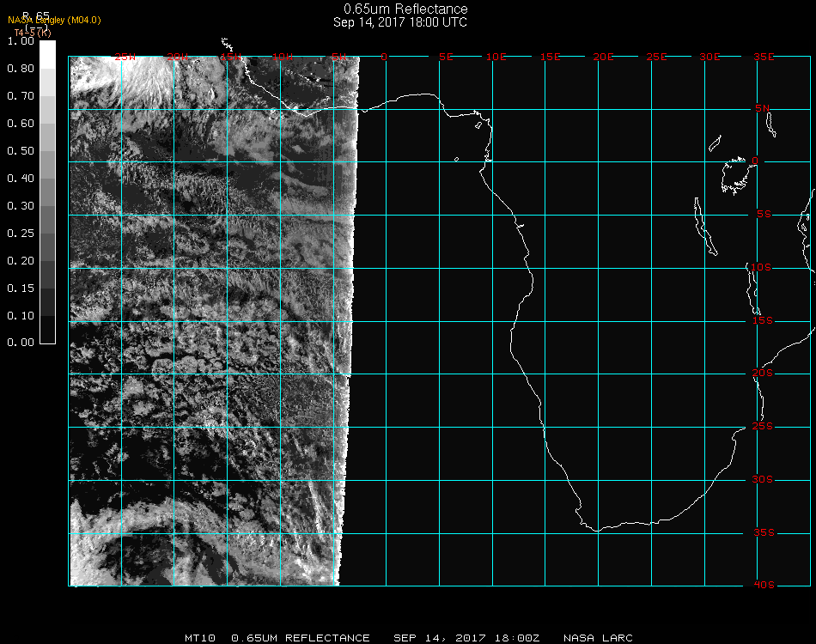Click 'SEP 14, 2017 18:00Z' in bottom caption

coord(466,638)
